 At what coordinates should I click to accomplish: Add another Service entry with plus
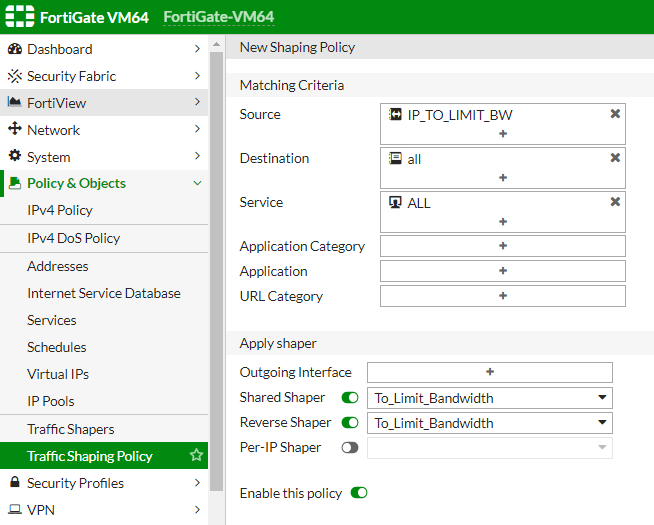(503, 221)
